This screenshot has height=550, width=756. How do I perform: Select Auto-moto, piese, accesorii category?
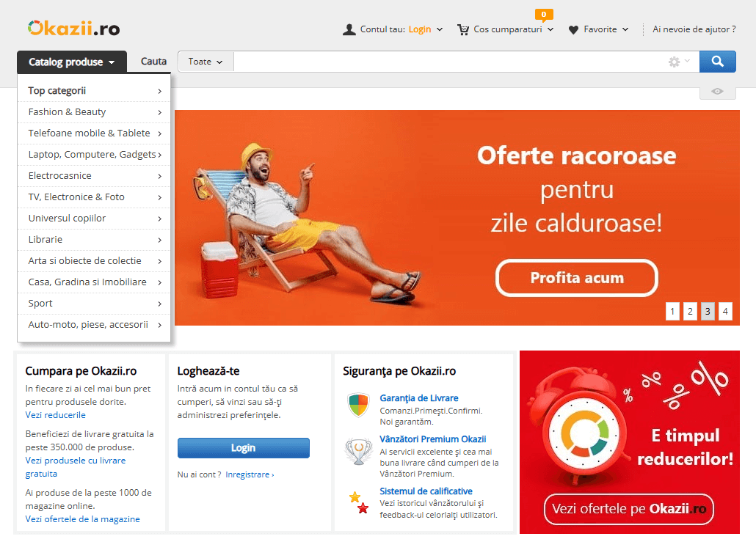[94, 325]
